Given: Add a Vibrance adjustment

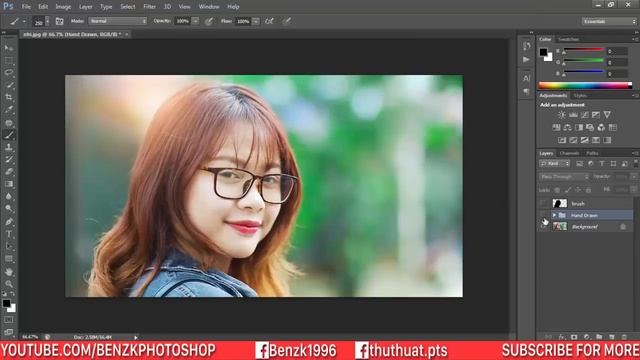Looking at the screenshot, I should click(x=607, y=115).
